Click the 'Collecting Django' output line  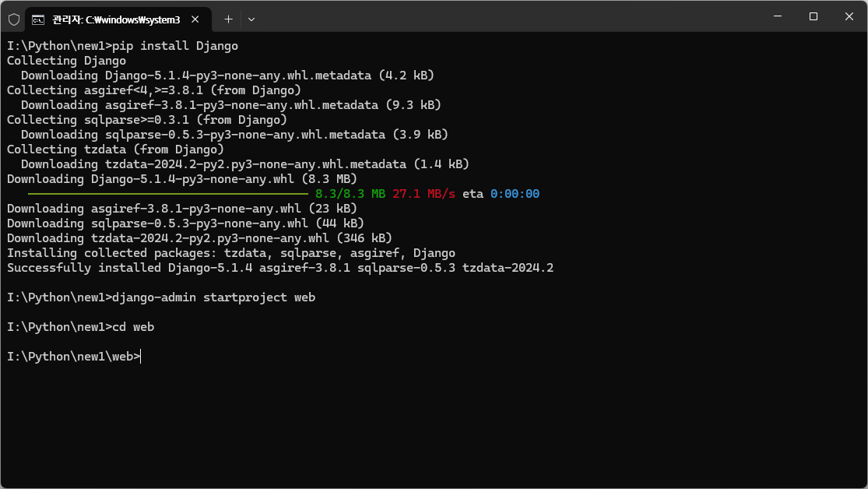click(66, 61)
